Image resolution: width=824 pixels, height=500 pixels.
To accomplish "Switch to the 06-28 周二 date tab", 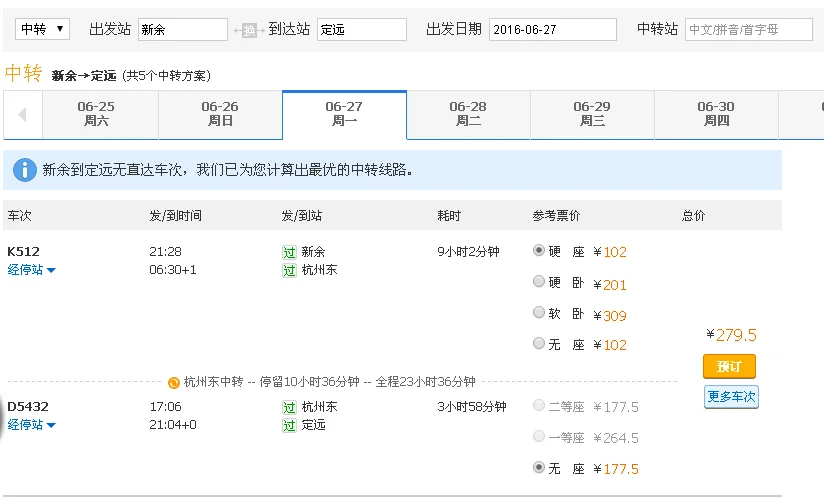I will 468,114.
